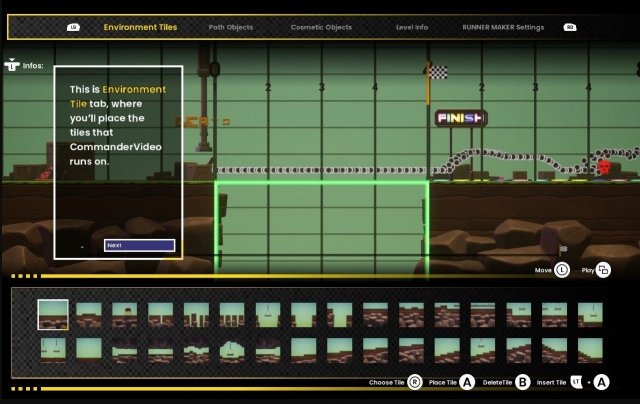Image resolution: width=640 pixels, height=404 pixels.
Task: Select the first tile in bottom row
Action: tap(53, 349)
